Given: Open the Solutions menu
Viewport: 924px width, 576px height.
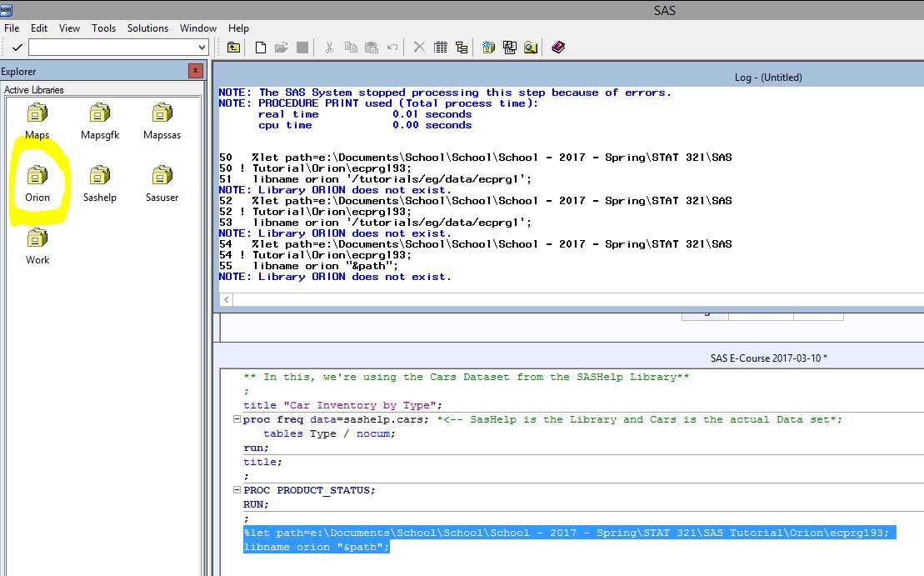Looking at the screenshot, I should (147, 28).
